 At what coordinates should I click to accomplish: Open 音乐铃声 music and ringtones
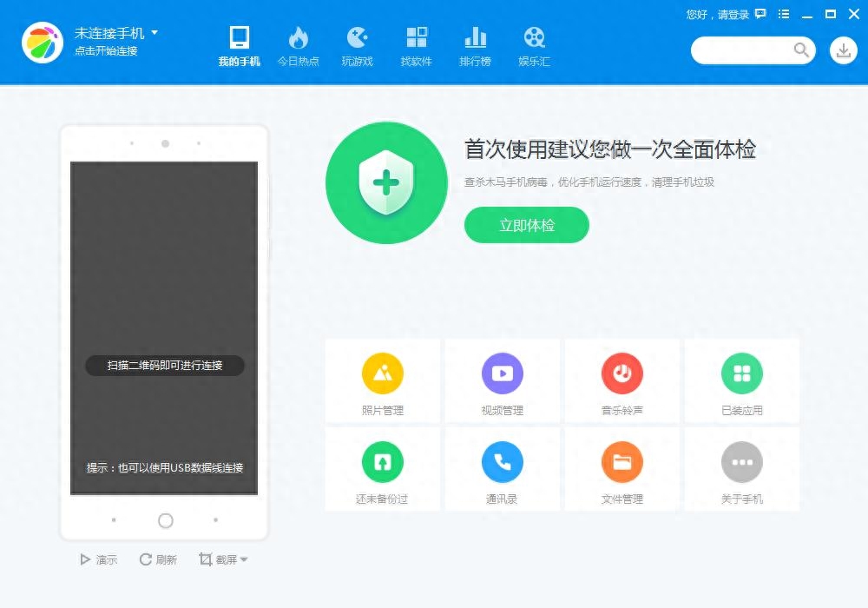pyautogui.click(x=621, y=380)
